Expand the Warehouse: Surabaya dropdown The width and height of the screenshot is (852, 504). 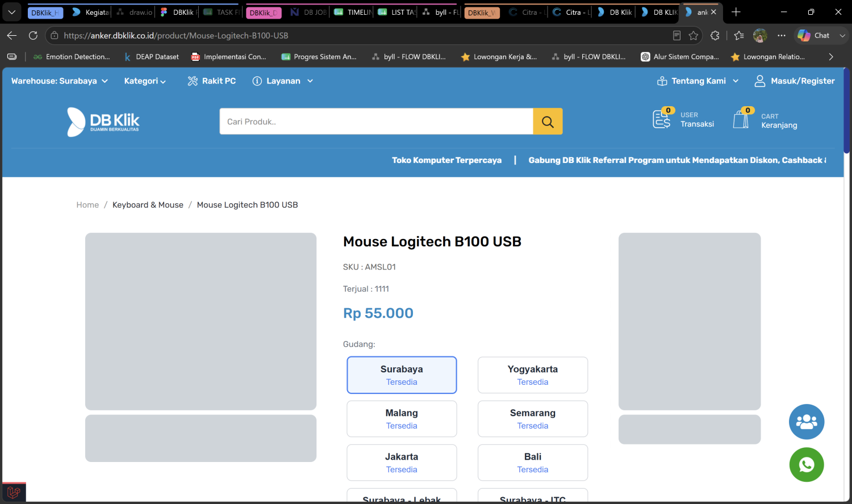(x=60, y=81)
